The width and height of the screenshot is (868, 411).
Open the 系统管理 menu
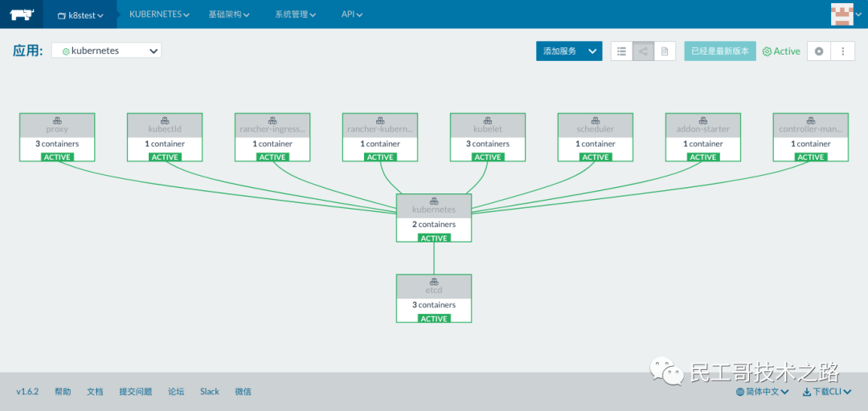(x=296, y=14)
